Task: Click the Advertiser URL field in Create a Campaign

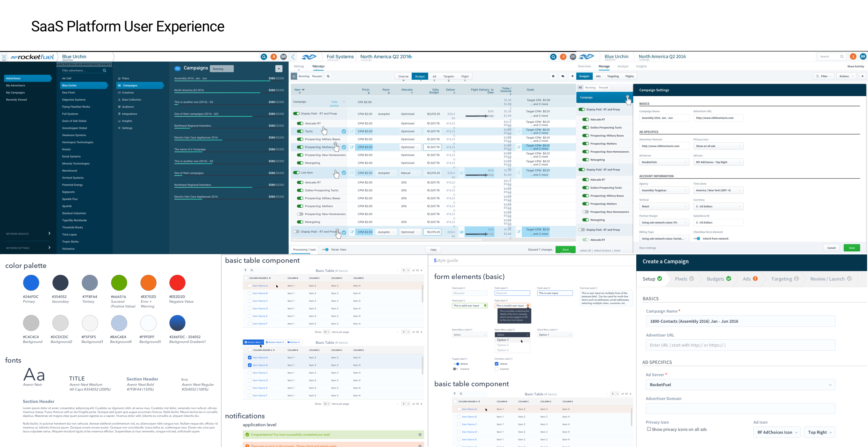Action: [x=740, y=345]
